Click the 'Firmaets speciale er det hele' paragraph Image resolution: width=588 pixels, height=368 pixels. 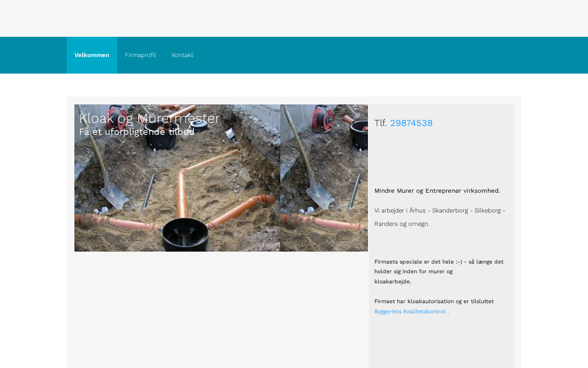[x=439, y=262]
